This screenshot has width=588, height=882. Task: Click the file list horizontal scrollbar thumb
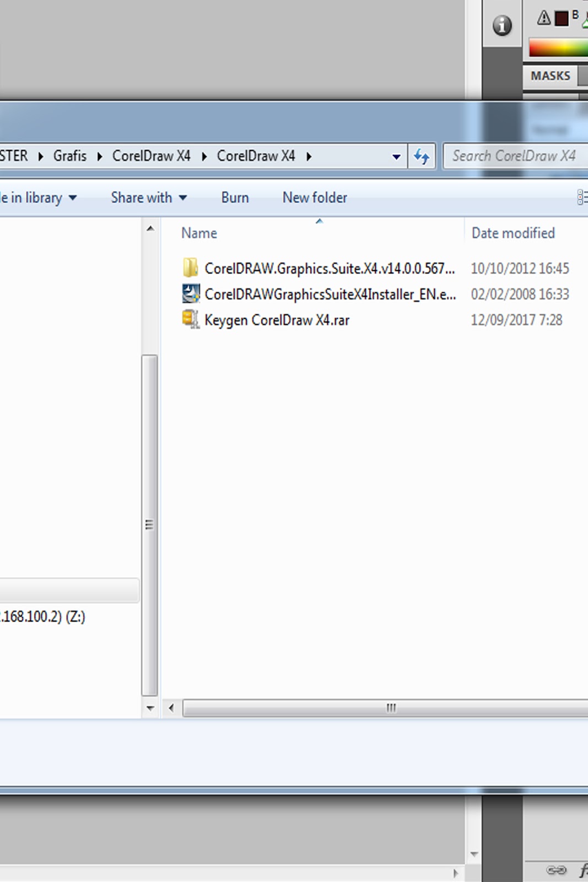coord(386,708)
